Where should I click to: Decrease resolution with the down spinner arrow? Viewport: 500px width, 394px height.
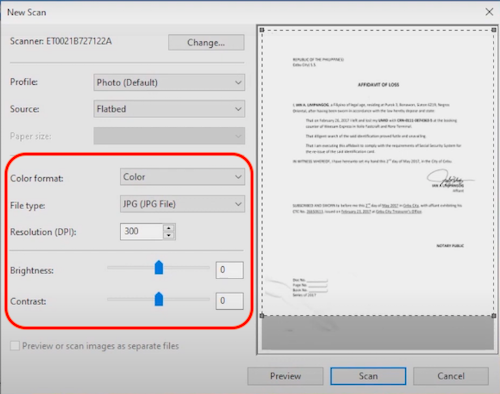pos(169,235)
